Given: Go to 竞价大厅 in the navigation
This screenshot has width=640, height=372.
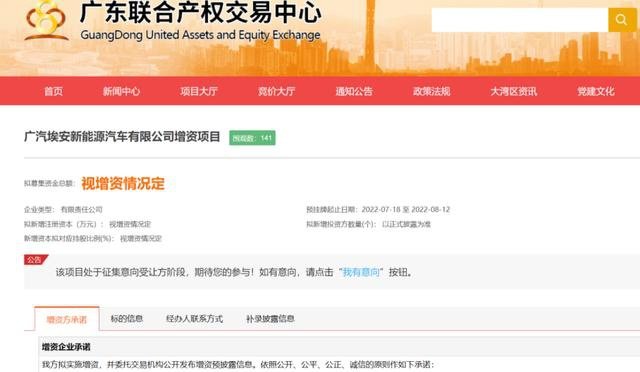Looking at the screenshot, I should [276, 91].
